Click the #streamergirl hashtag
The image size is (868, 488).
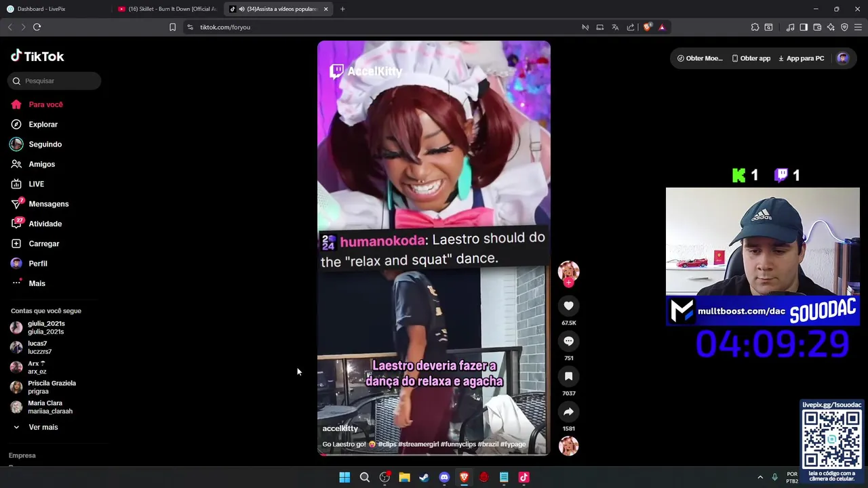418,444
